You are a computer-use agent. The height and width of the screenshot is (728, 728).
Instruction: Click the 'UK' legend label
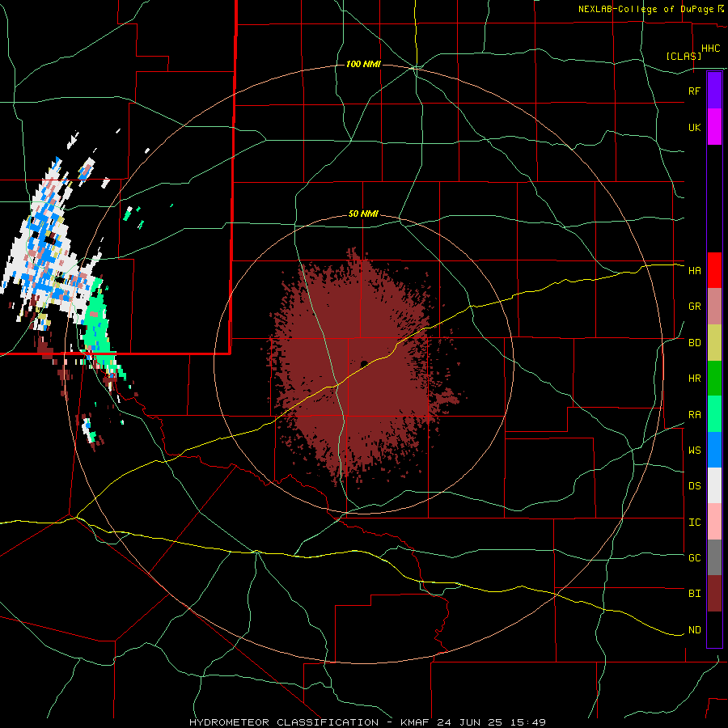pyautogui.click(x=694, y=127)
